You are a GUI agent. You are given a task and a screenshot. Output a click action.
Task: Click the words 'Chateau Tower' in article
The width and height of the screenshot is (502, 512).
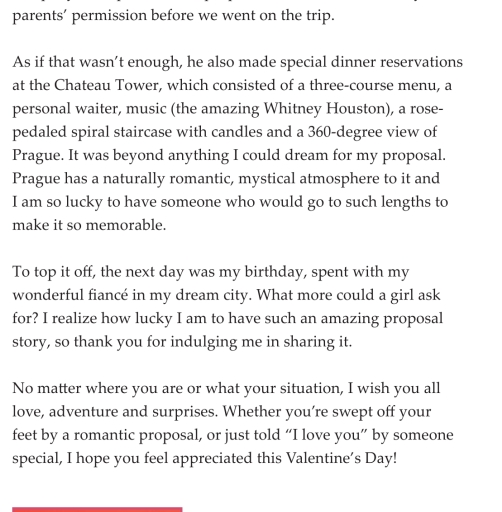tap(108, 85)
